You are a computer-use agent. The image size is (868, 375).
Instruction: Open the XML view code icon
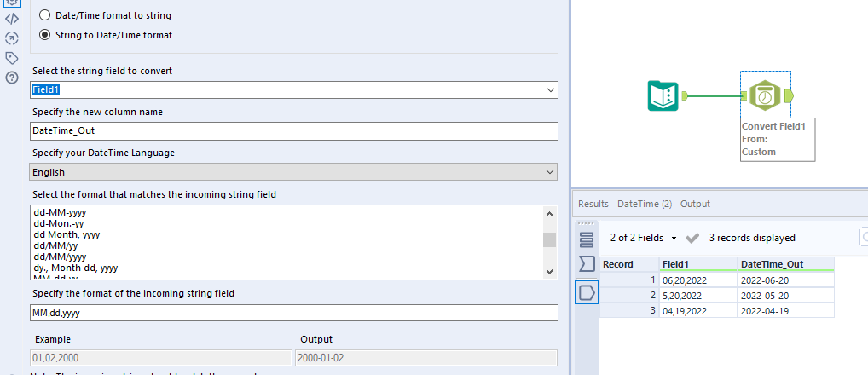click(x=12, y=18)
